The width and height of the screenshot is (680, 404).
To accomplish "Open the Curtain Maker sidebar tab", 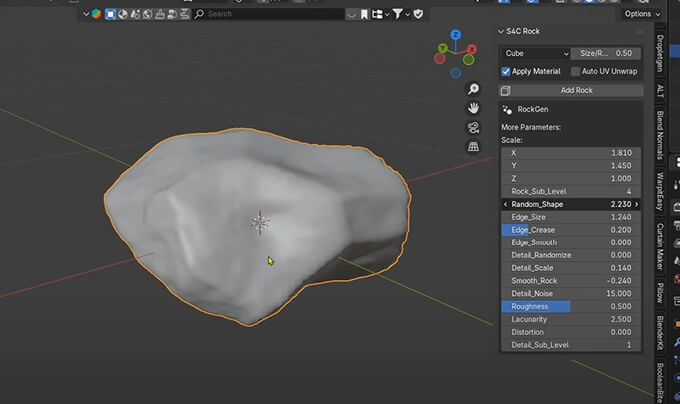I will 660,247.
